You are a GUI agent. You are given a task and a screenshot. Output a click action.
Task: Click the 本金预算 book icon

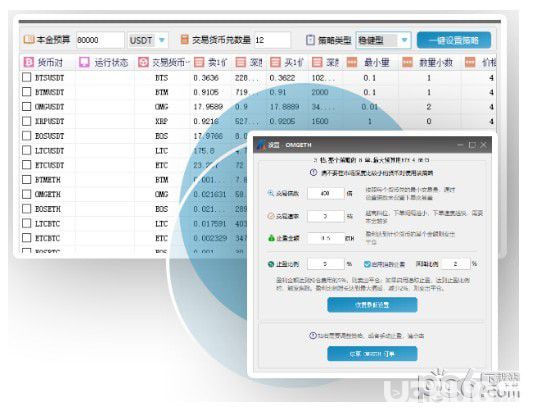pos(29,40)
